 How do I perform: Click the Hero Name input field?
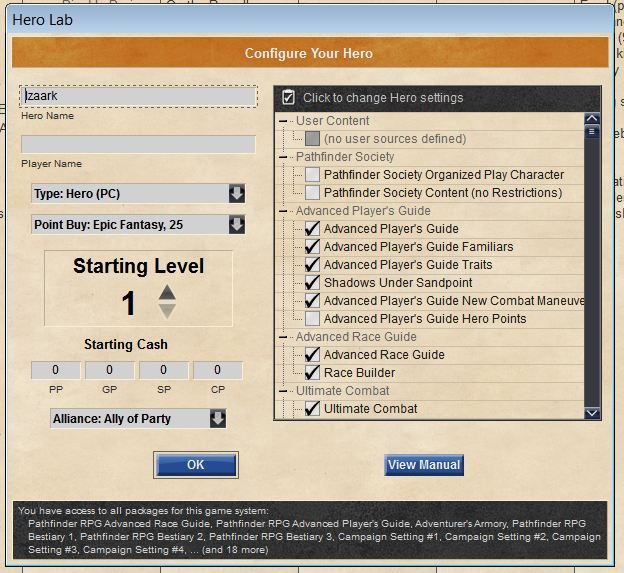(138, 96)
